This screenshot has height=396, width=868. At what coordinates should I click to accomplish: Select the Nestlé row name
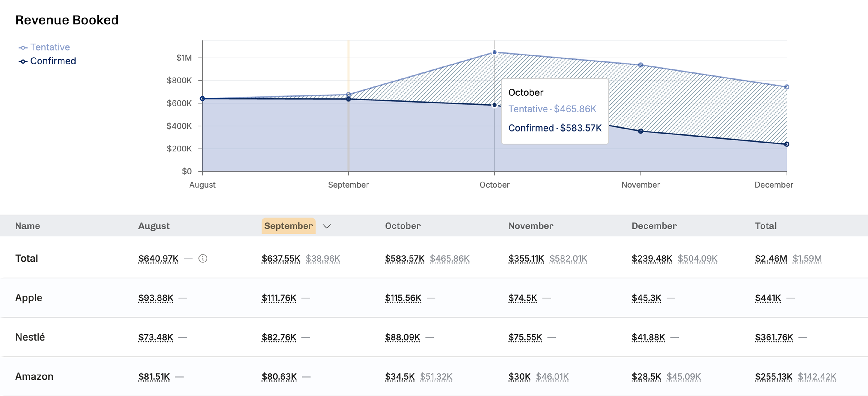(x=30, y=337)
